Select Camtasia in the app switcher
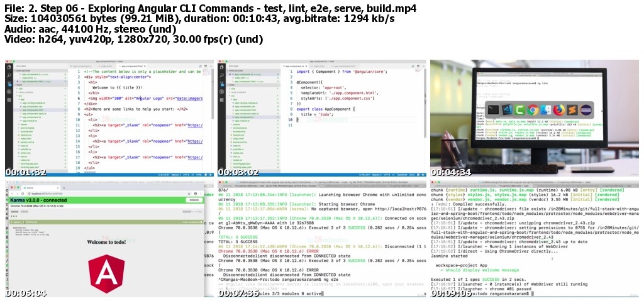 [x=519, y=109]
